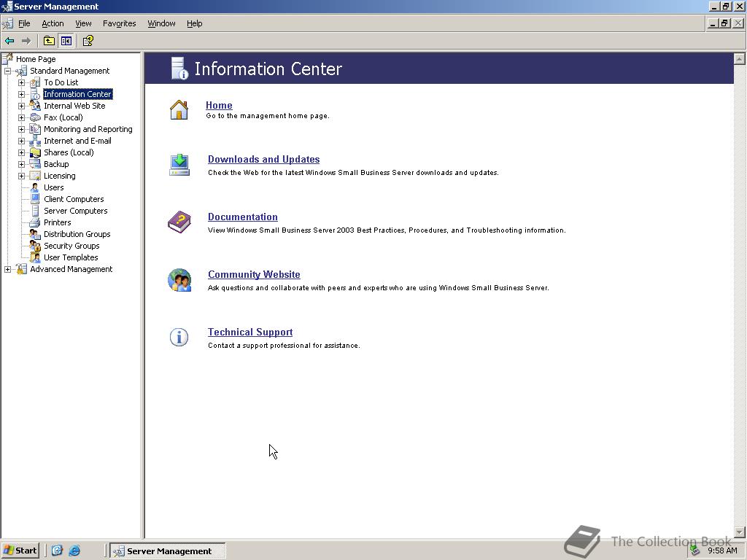This screenshot has height=560, width=747.
Task: Click the 9:58 AM taskbar clock
Action: tap(722, 551)
